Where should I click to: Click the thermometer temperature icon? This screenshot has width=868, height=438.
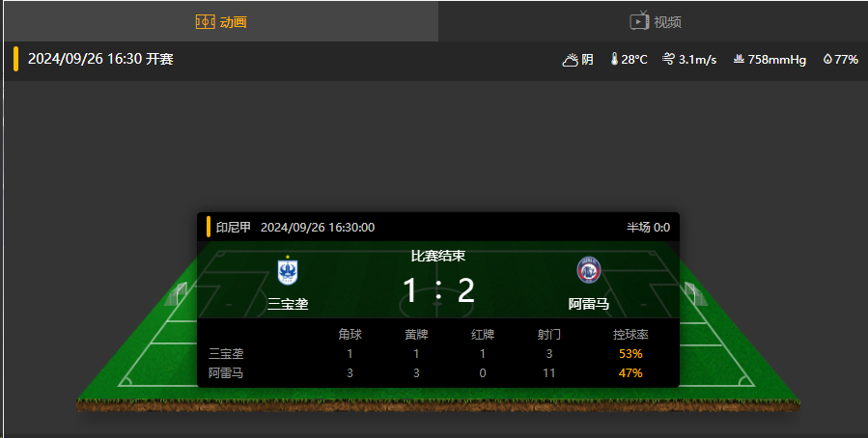(x=614, y=59)
